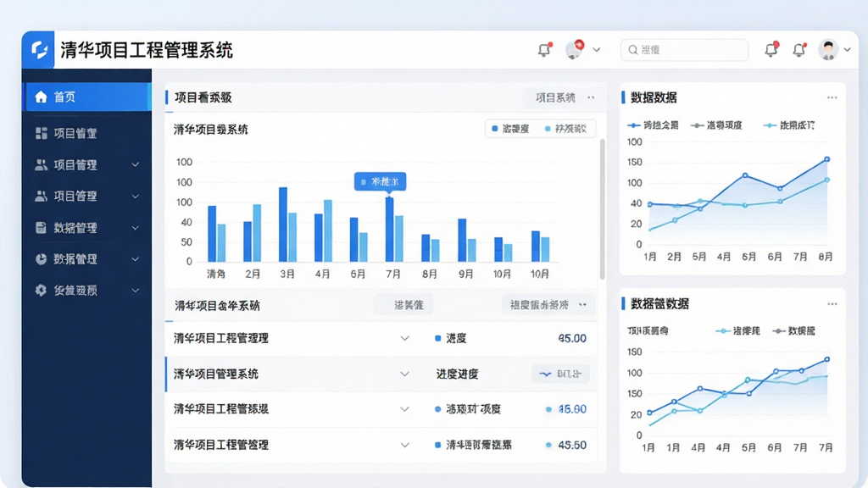Viewport: 868px width, 488px height.
Task: Expand the chevron of the gear icon sidebar row
Action: tap(135, 291)
